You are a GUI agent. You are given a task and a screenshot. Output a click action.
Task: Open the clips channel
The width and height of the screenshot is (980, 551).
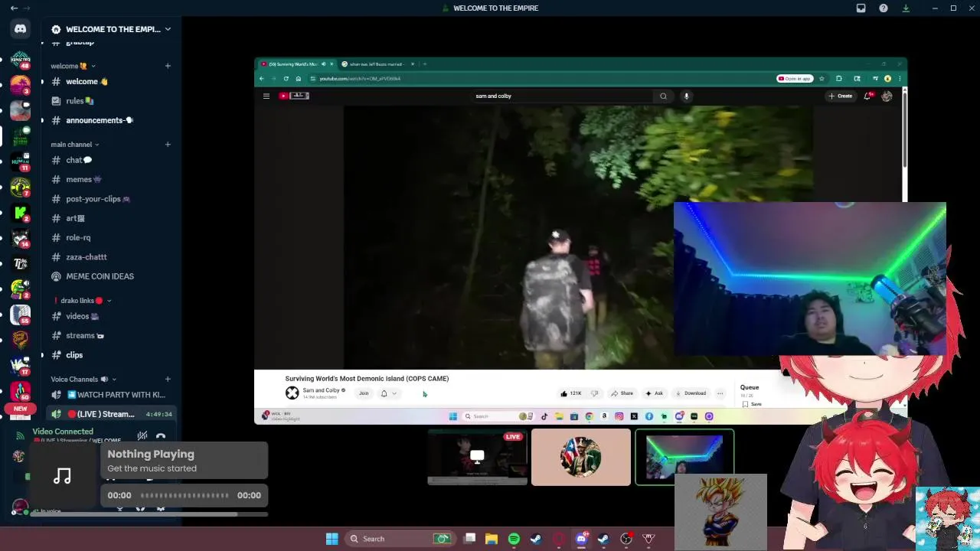tap(111, 355)
